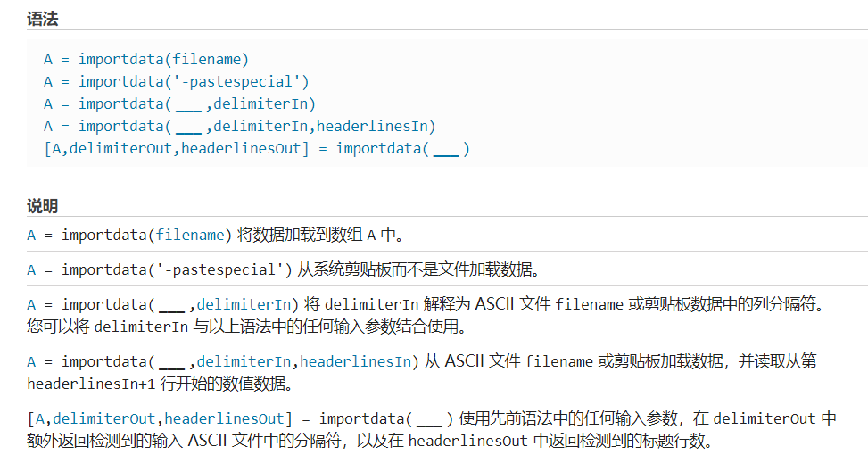
Task: Select the '-pastespecial' syntax line in the code block
Action: [177, 81]
